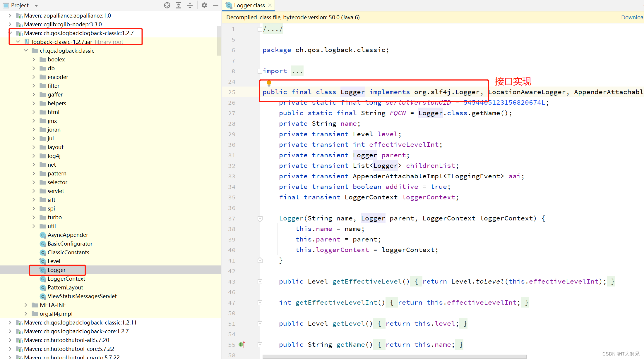Switch to the Logger.class editor tab
Image resolution: width=644 pixels, height=359 pixels.
pos(249,5)
